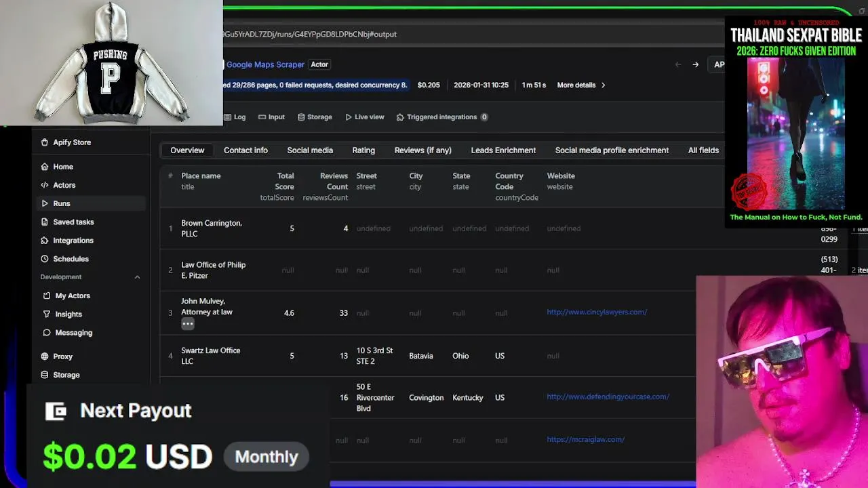
Task: Open the Insights funnel icon
Action: point(47,314)
